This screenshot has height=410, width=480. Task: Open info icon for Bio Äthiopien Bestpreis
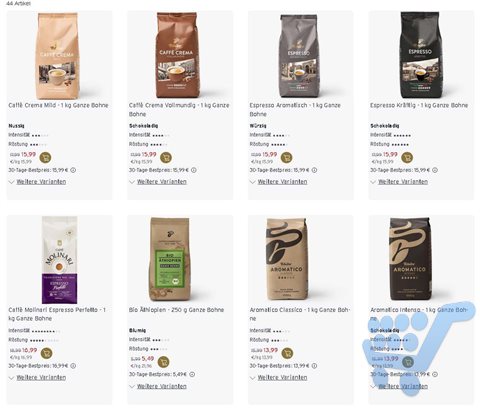pyautogui.click(x=192, y=374)
